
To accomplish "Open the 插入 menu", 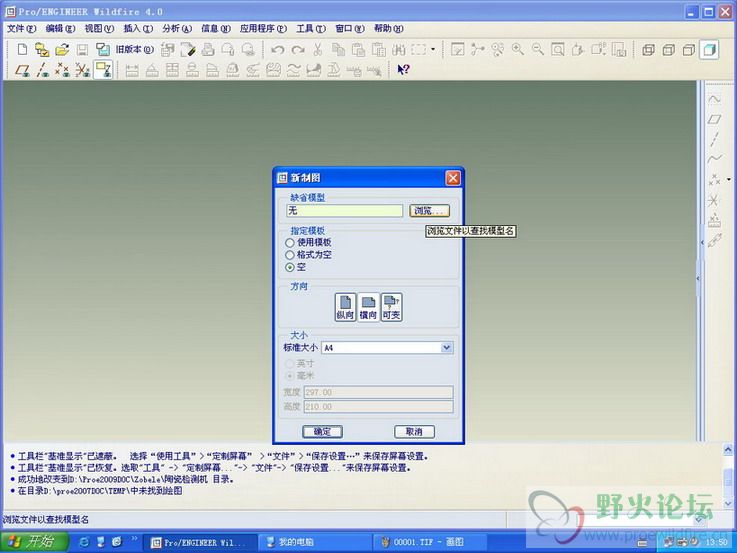I will [x=138, y=29].
